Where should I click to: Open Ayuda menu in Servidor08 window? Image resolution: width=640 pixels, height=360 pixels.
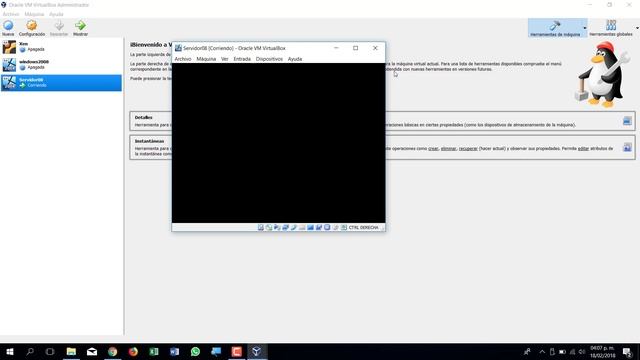(x=295, y=59)
